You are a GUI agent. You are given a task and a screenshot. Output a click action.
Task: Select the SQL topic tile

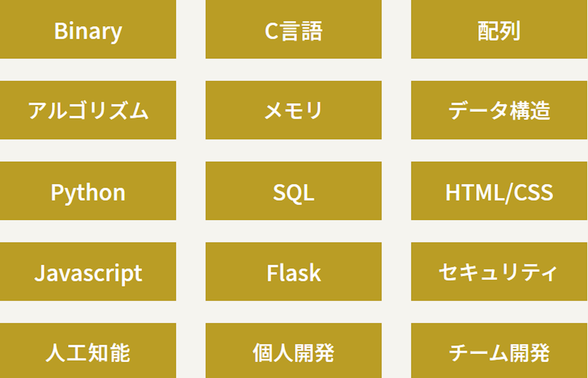pyautogui.click(x=293, y=191)
